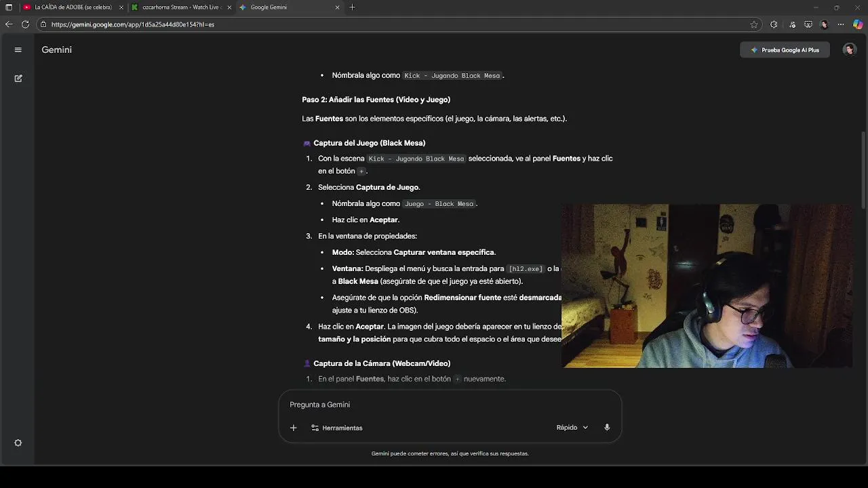The width and height of the screenshot is (868, 488).
Task: Go back with the browser back arrow
Action: point(9,24)
